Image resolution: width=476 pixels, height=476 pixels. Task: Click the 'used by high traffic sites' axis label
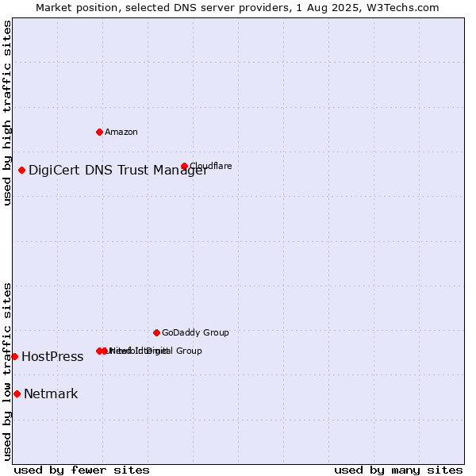pyautogui.click(x=6, y=113)
